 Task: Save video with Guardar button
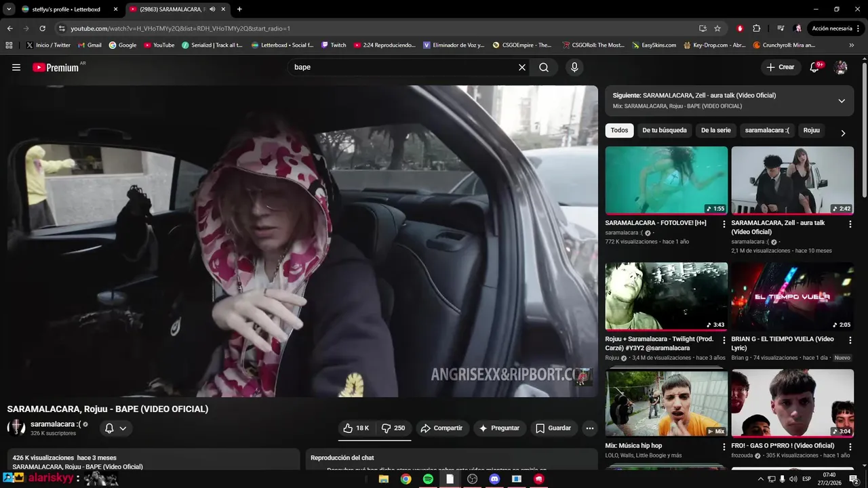(553, 428)
